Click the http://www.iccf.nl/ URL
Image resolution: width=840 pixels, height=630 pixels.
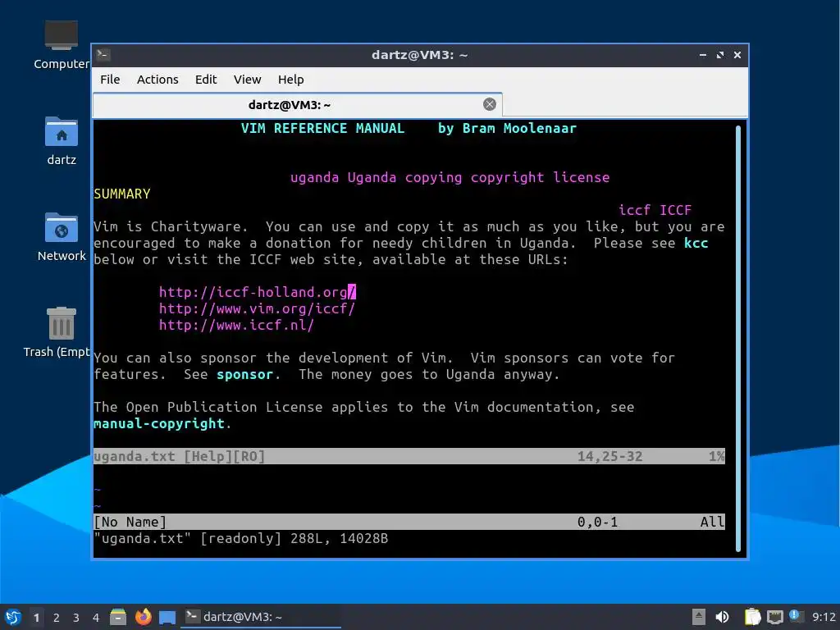[x=236, y=325]
